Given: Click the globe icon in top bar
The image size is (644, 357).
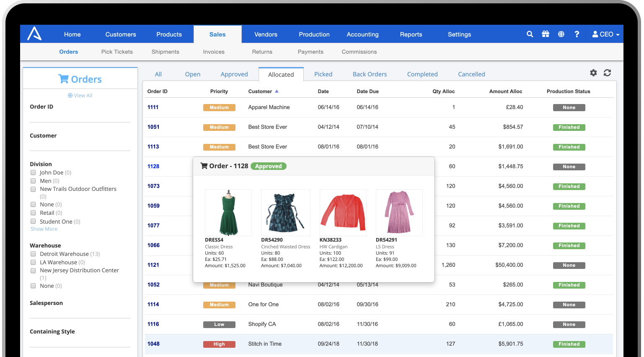Looking at the screenshot, I should (561, 34).
